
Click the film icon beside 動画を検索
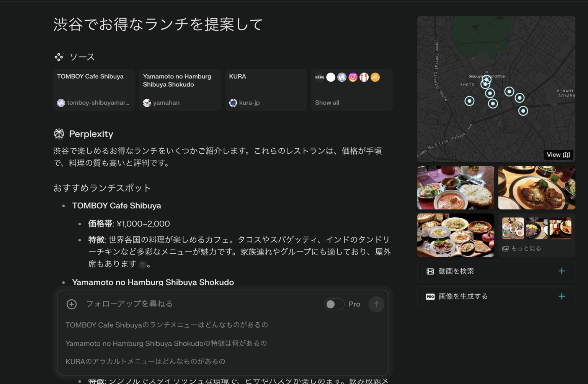pyautogui.click(x=430, y=271)
